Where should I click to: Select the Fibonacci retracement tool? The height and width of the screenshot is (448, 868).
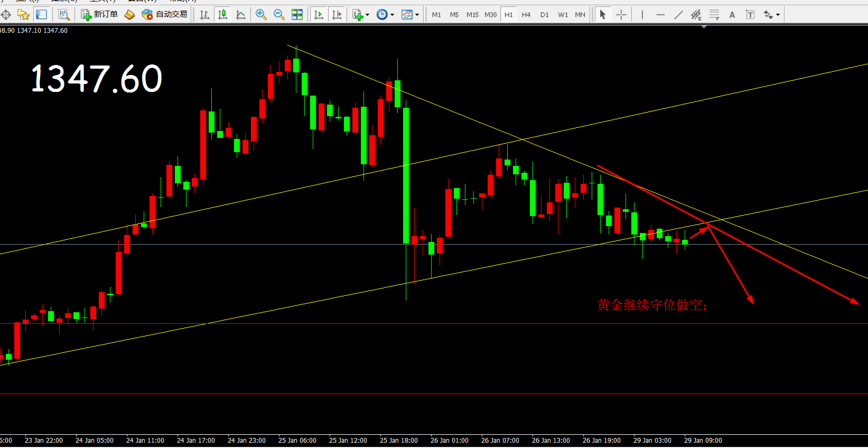714,15
